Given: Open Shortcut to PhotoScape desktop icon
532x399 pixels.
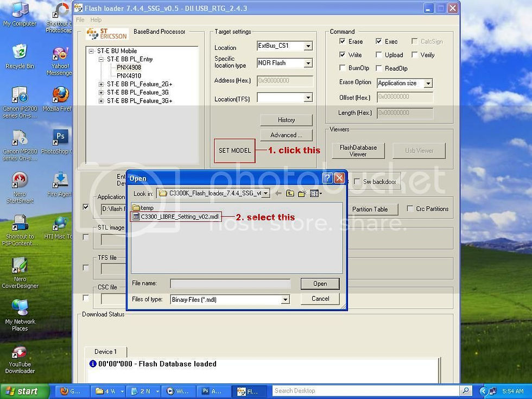Looking at the screenshot, I should point(60,17).
